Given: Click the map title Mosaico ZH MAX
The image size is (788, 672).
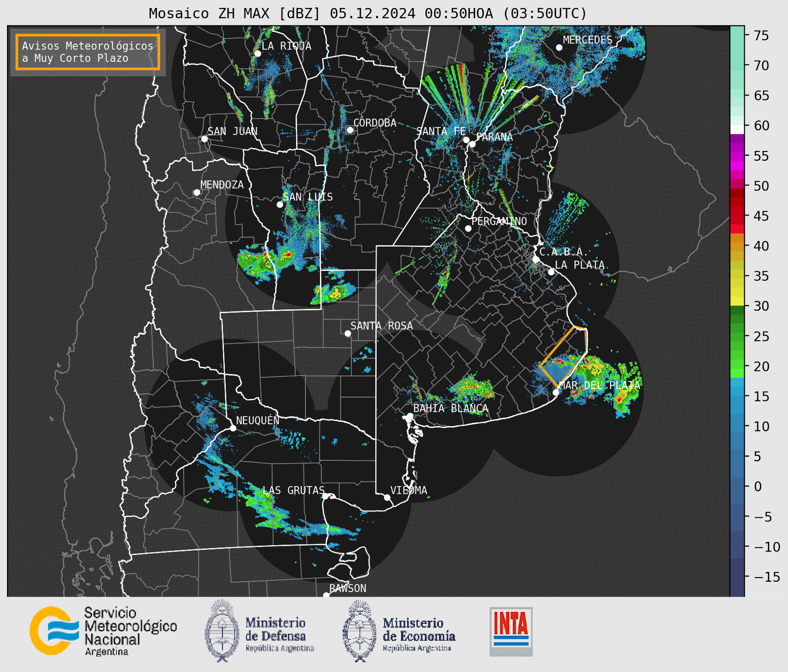Looking at the screenshot, I should click(x=368, y=14).
